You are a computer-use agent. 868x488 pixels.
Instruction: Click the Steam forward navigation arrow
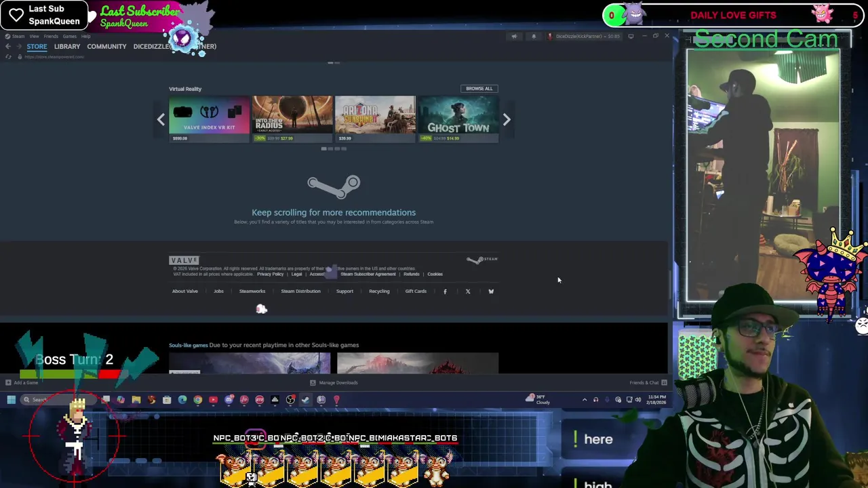[x=18, y=46]
